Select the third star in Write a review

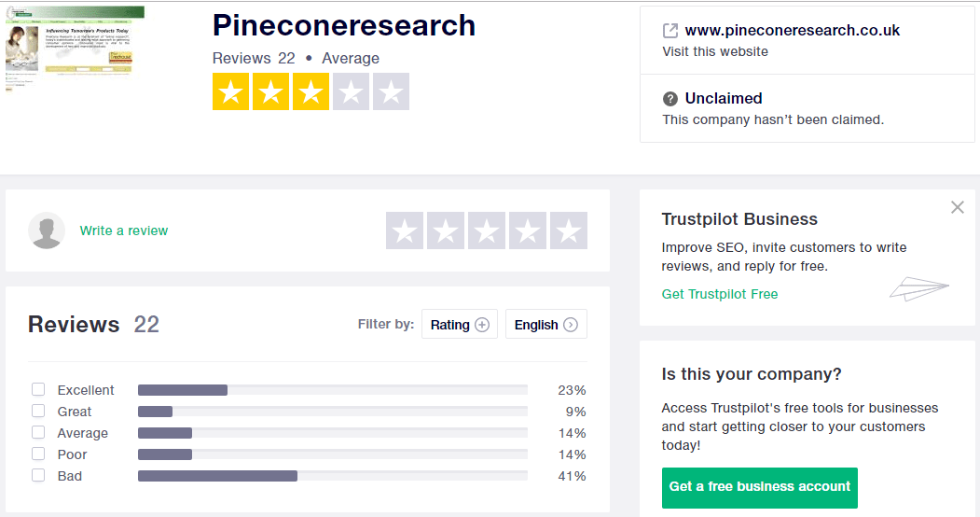(486, 231)
